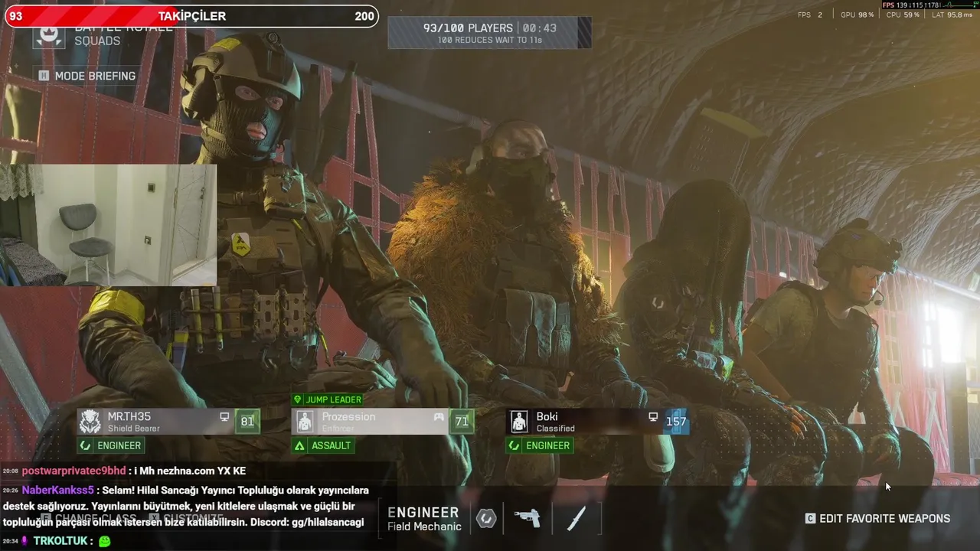The width and height of the screenshot is (980, 551).
Task: Click the webcam overlay showing the chair
Action: click(108, 225)
